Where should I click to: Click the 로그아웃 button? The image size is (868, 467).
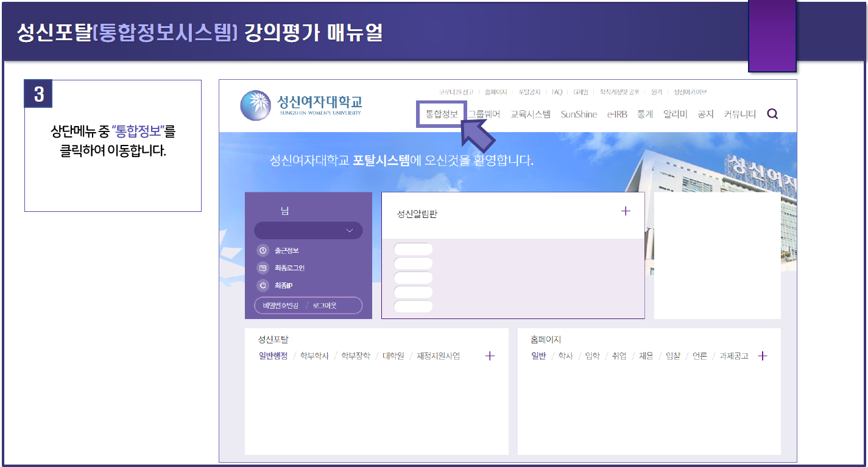click(x=325, y=306)
